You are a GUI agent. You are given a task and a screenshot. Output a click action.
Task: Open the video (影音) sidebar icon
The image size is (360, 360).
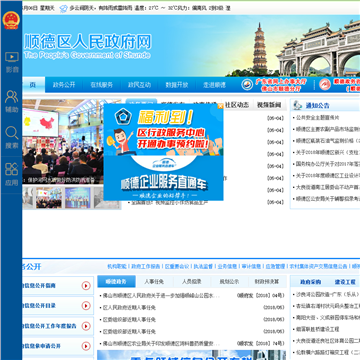12,57
